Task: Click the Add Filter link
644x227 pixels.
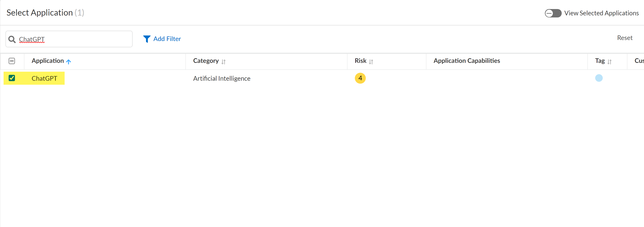Action: click(167, 39)
